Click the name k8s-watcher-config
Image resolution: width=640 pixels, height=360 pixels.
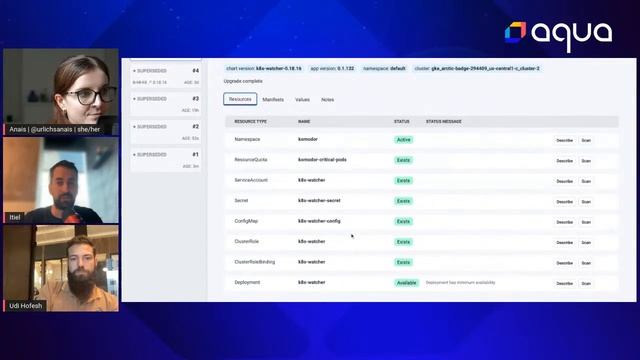pyautogui.click(x=319, y=221)
